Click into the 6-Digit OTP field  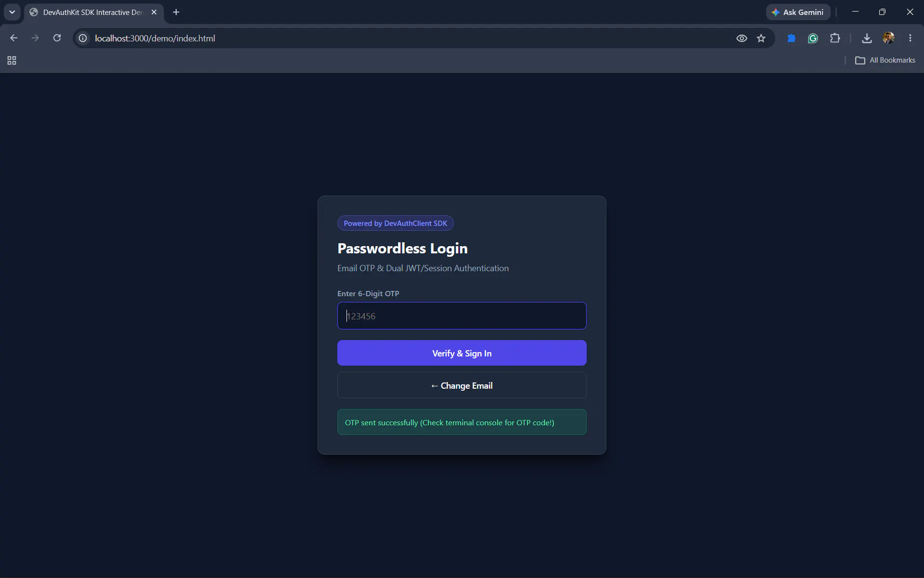tap(462, 316)
